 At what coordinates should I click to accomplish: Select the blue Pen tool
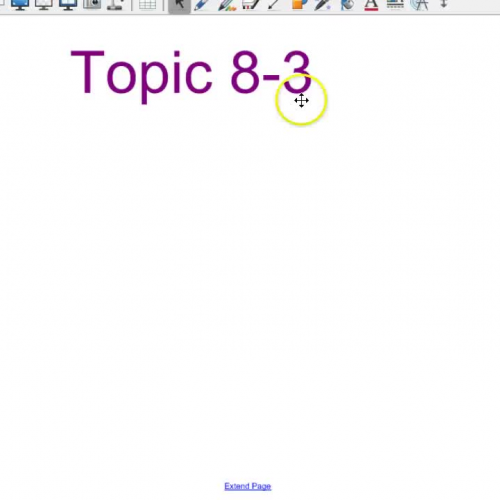pyautogui.click(x=202, y=5)
